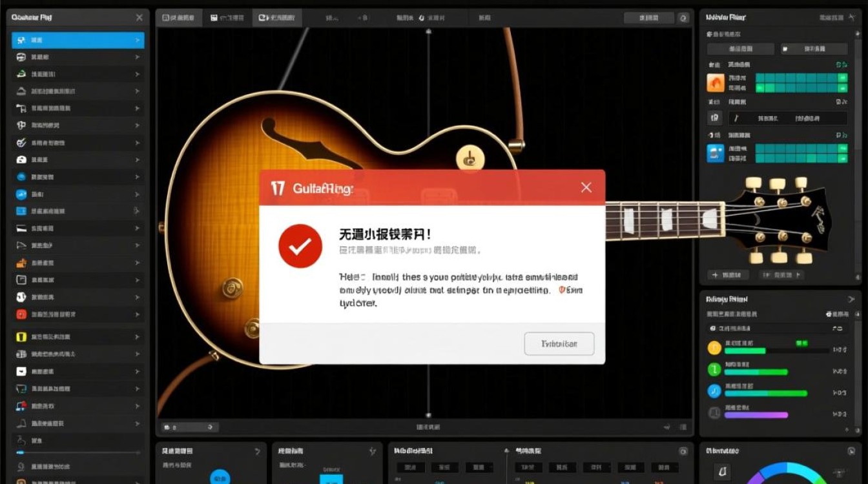Toggle the green indicator on the second meter row
The width and height of the screenshot is (868, 484).
pos(714,370)
